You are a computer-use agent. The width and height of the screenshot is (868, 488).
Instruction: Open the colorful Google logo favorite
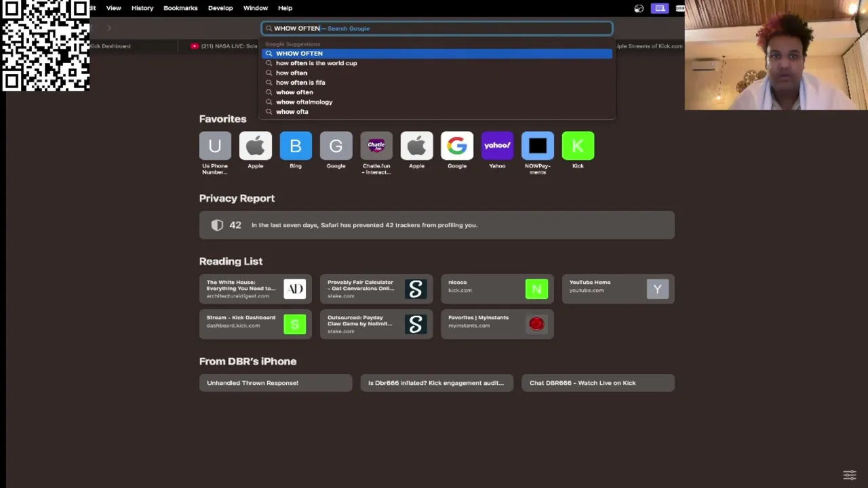coord(457,146)
